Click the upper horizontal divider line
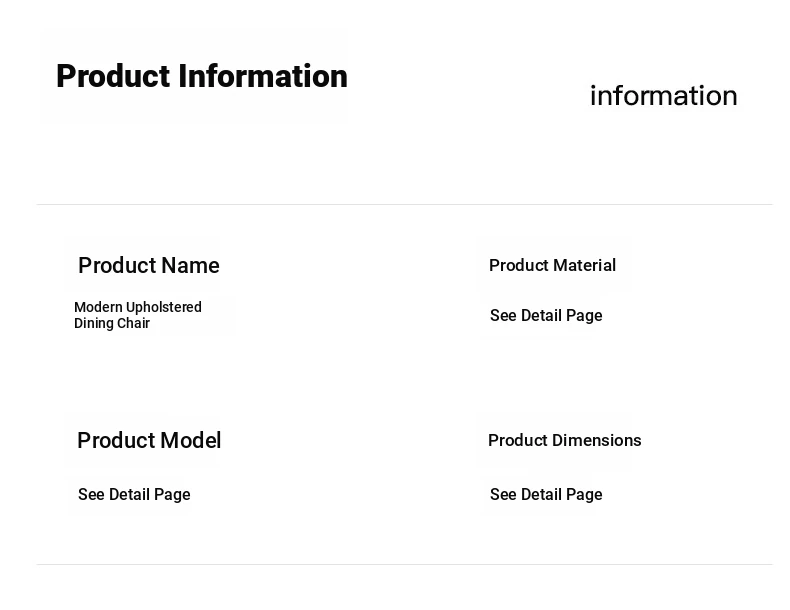 [x=404, y=205]
